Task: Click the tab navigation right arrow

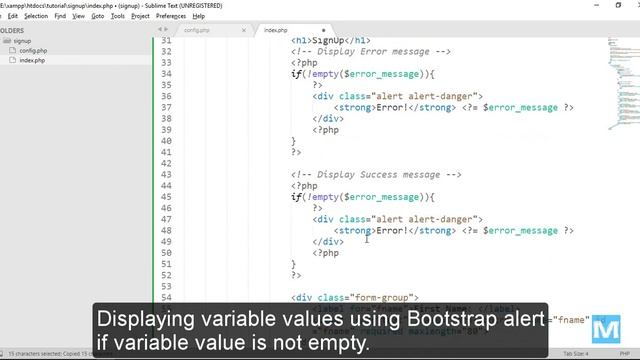Action: (x=166, y=29)
